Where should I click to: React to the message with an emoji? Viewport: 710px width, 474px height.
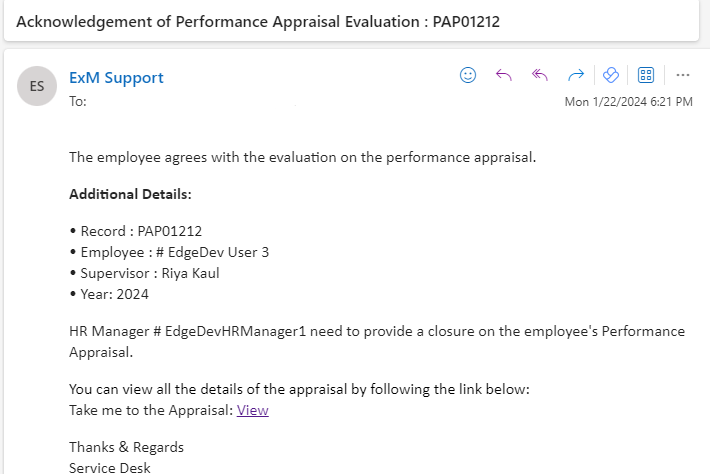coord(468,75)
